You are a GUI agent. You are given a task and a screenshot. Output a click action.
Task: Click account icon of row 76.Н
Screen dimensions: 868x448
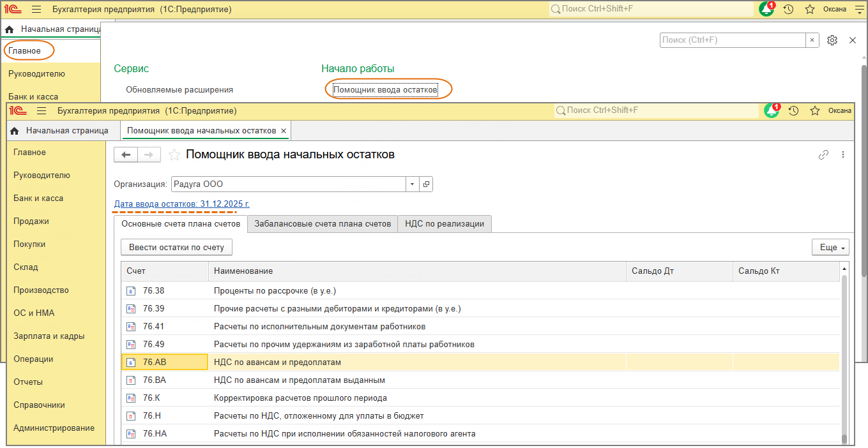131,416
